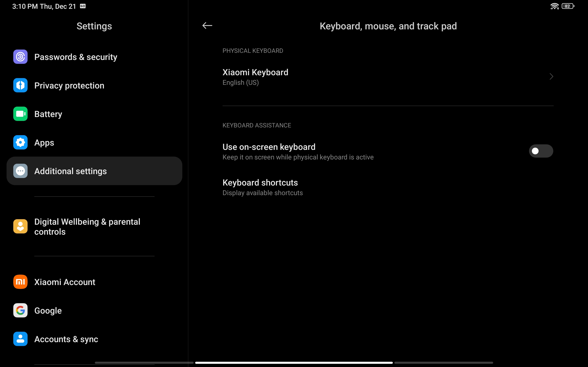Open the Passwords & security icon
588x367 pixels.
pos(20,57)
